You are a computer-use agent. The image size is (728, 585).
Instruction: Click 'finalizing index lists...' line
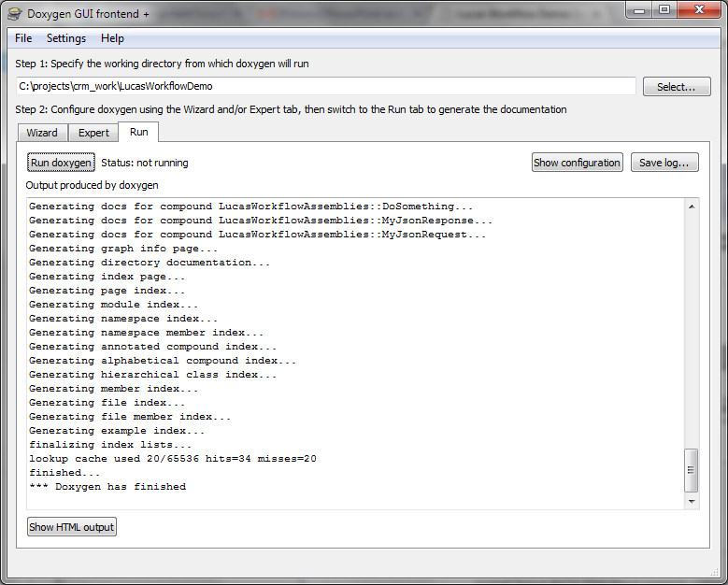[x=110, y=445]
